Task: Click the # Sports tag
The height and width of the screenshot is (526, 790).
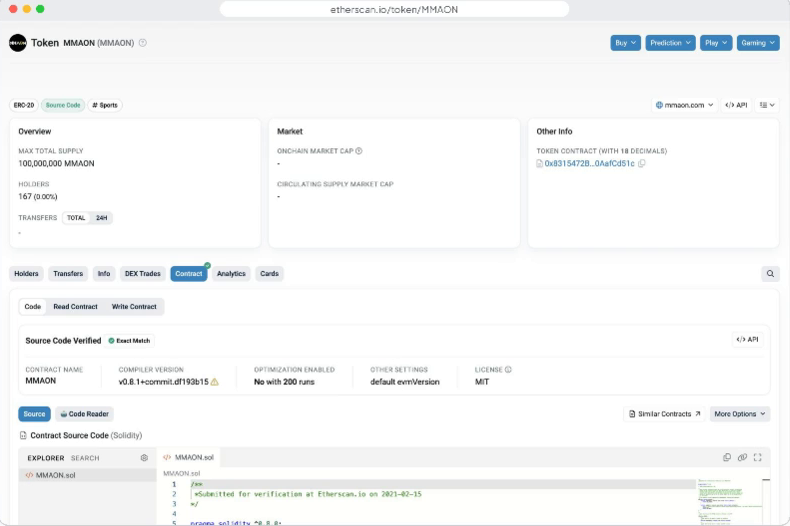Action: coord(105,105)
